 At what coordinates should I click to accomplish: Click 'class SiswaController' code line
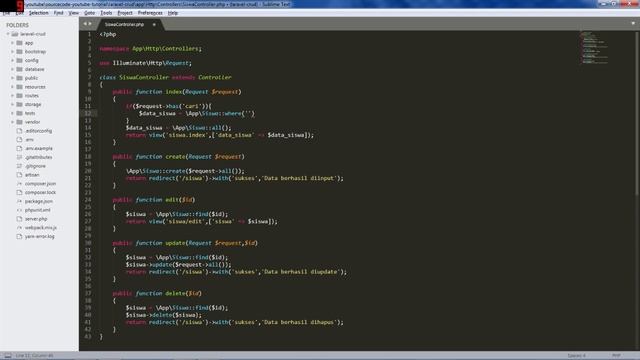click(x=166, y=77)
